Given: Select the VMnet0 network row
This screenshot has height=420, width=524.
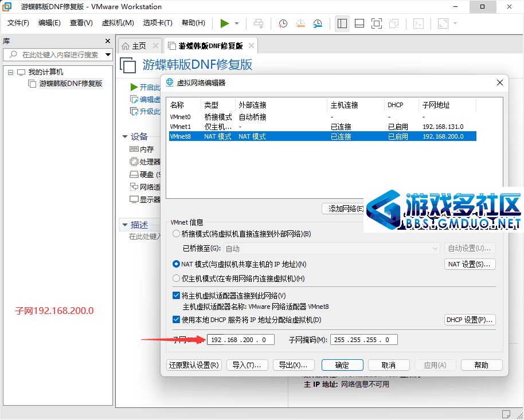Looking at the screenshot, I should 323,117.
